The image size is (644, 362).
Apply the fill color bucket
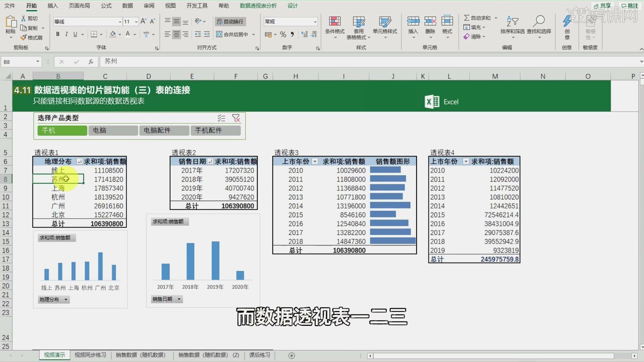click(113, 34)
